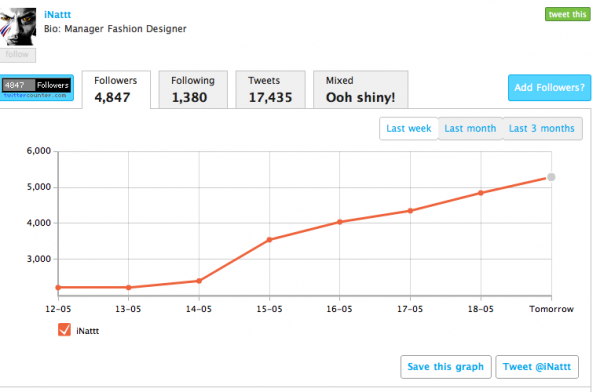Select the Followers 4,847 tab
The height and width of the screenshot is (392, 600).
click(x=116, y=90)
